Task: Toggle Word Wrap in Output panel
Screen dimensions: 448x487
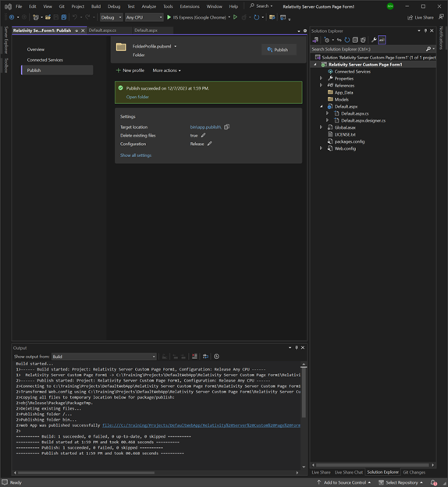Action: click(205, 356)
